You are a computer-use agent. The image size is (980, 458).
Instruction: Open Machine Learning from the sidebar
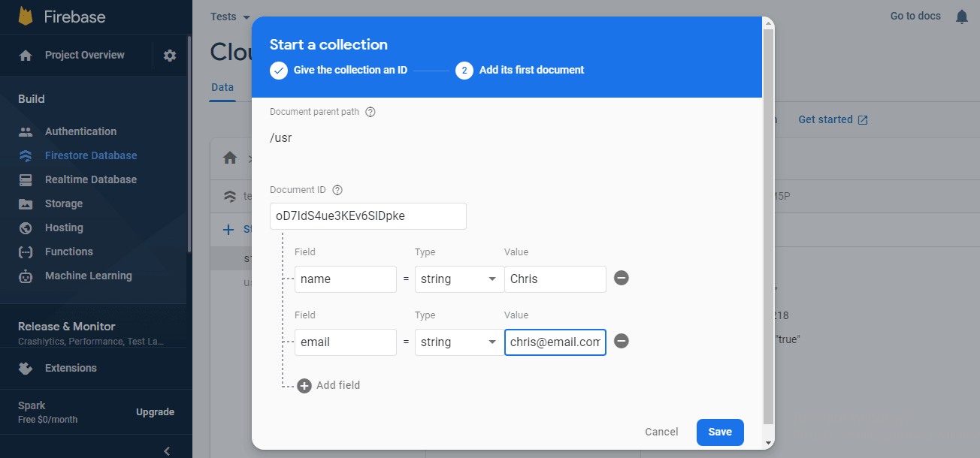pos(88,276)
